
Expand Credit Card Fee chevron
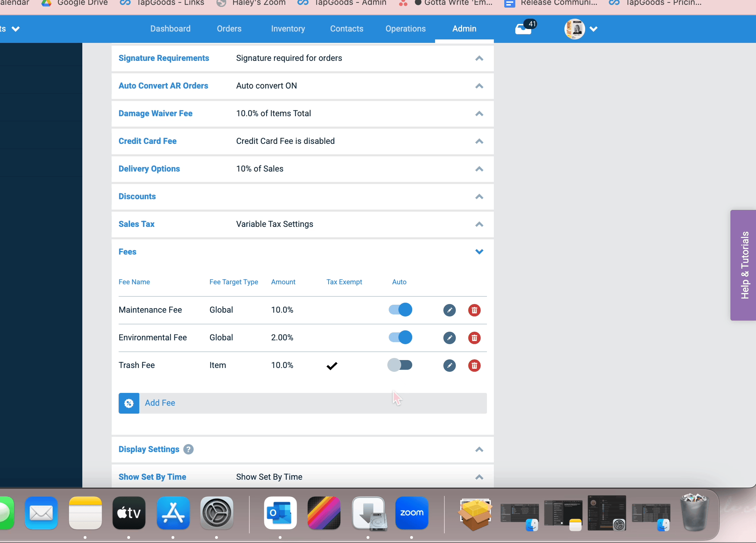tap(479, 141)
